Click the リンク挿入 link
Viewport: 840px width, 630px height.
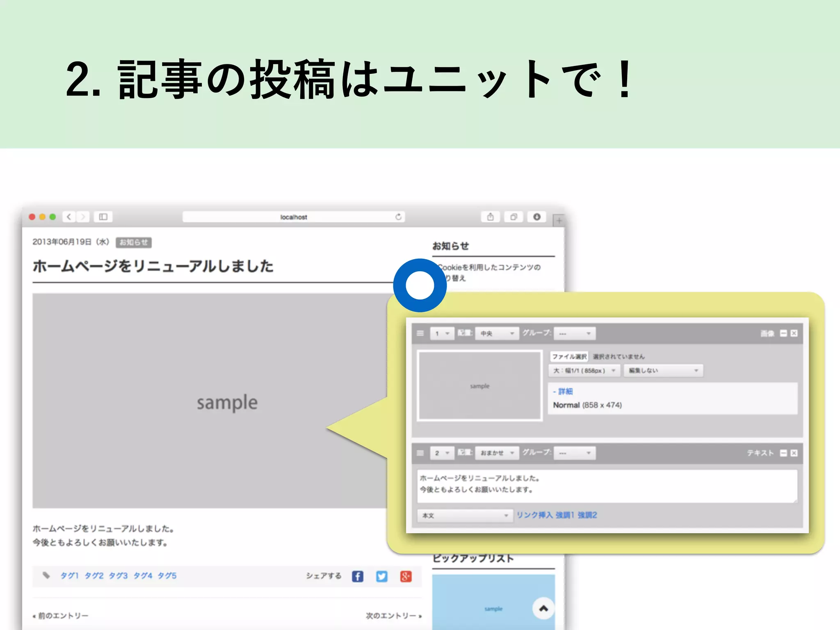click(534, 515)
